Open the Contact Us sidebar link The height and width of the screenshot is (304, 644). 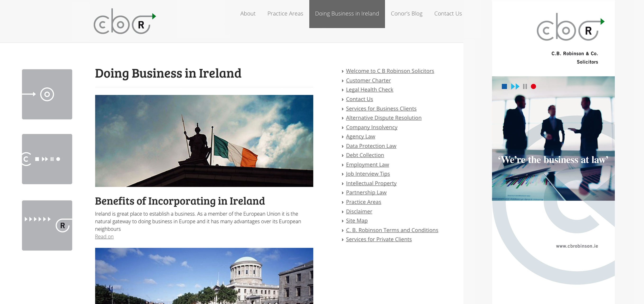[359, 99]
